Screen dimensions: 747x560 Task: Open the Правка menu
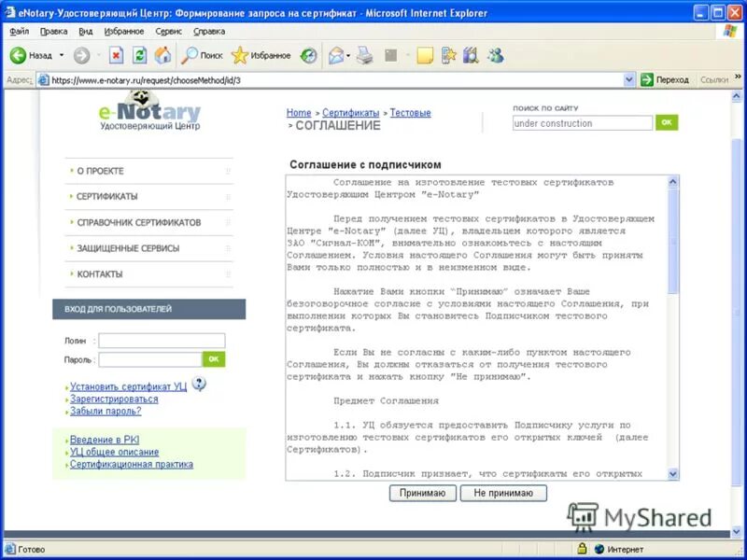(x=53, y=32)
